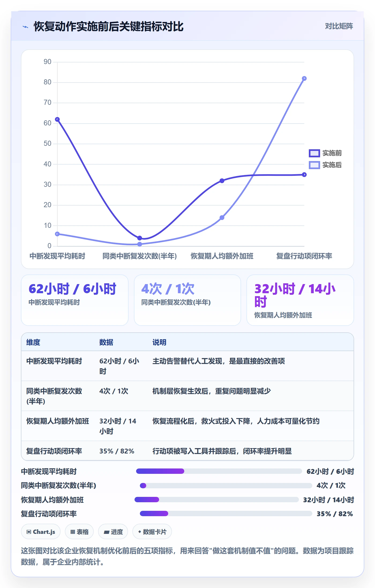375x588 pixels.
Task: Click the 说明 table column header
Action: pos(159,342)
